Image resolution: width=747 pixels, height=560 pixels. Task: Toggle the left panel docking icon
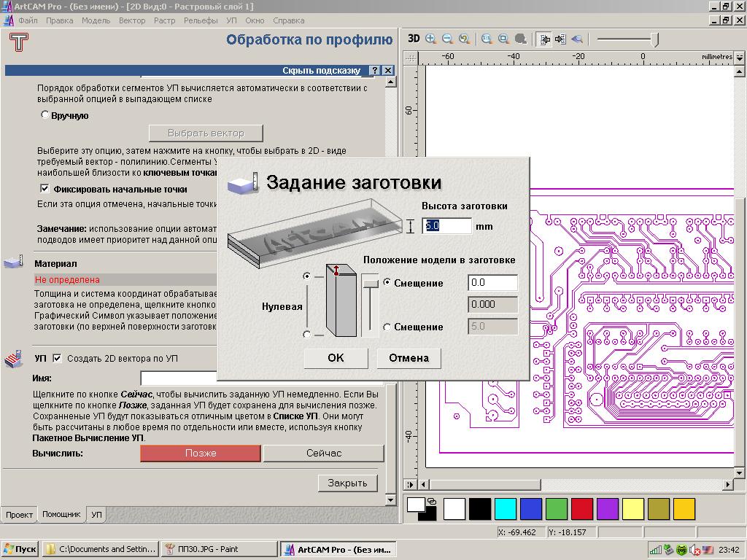click(543, 39)
